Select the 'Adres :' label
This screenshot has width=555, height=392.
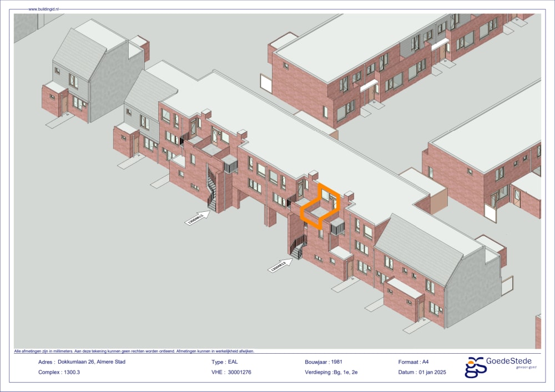point(47,362)
